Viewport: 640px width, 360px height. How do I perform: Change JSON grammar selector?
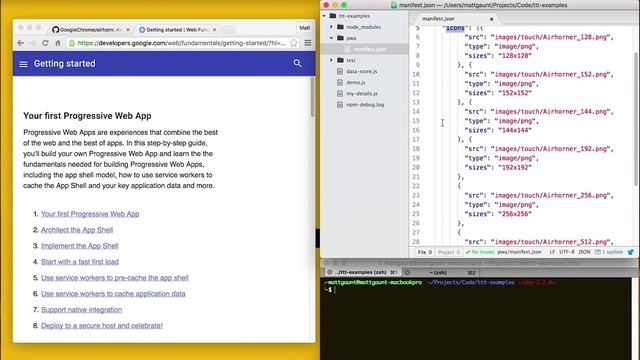pyautogui.click(x=584, y=252)
